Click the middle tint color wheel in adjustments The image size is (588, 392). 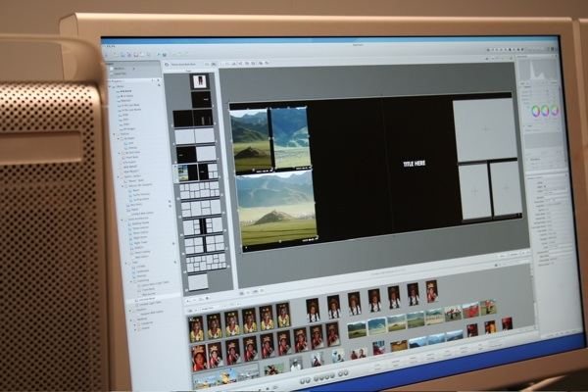pyautogui.click(x=545, y=111)
